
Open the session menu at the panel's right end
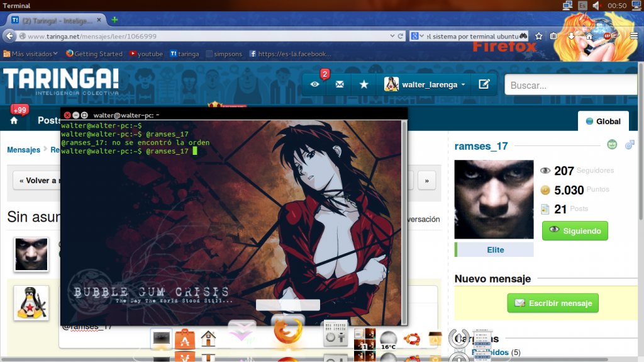pyautogui.click(x=636, y=5)
